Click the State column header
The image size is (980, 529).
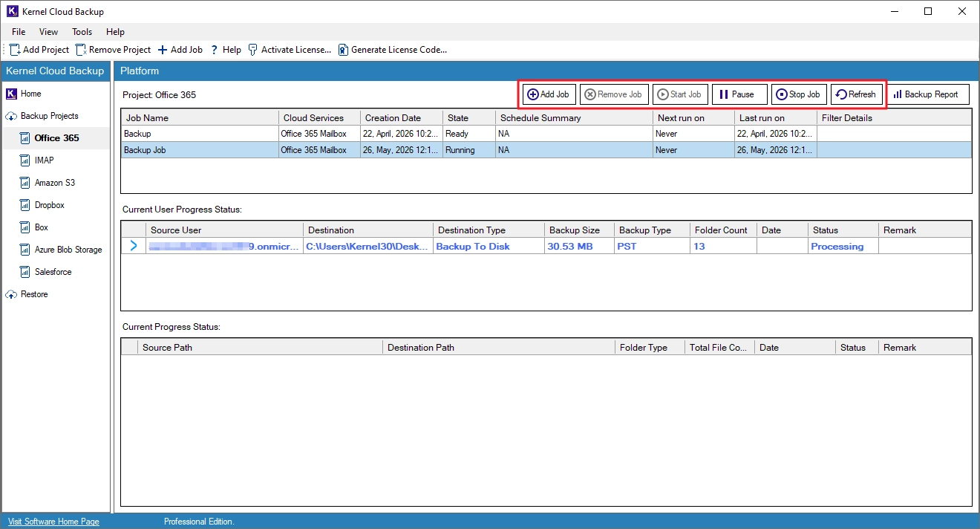(469, 117)
